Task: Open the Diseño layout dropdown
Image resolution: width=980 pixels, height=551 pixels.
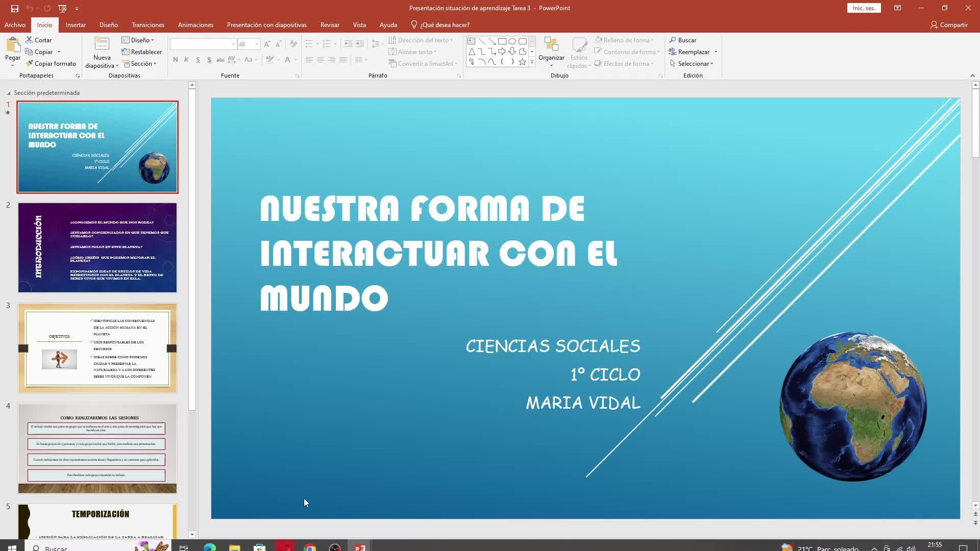Action: (x=138, y=40)
